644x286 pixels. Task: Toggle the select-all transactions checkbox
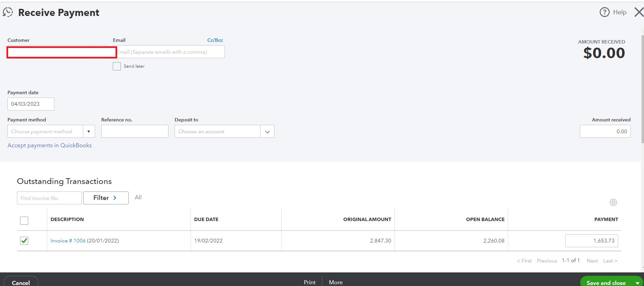click(x=24, y=221)
